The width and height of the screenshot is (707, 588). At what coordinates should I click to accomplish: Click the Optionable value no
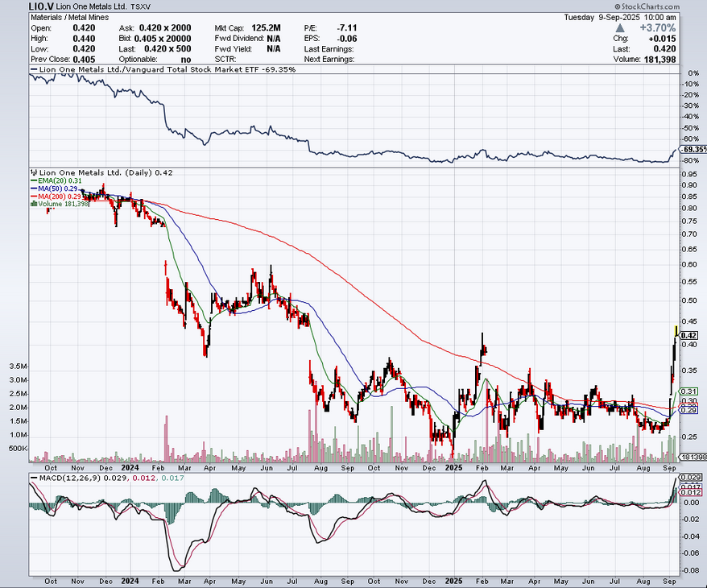(186, 59)
